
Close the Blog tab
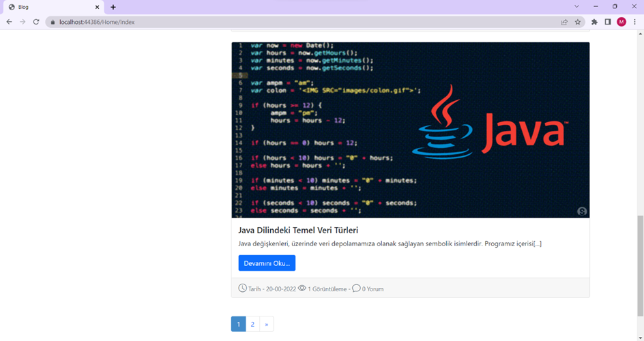pos(98,7)
